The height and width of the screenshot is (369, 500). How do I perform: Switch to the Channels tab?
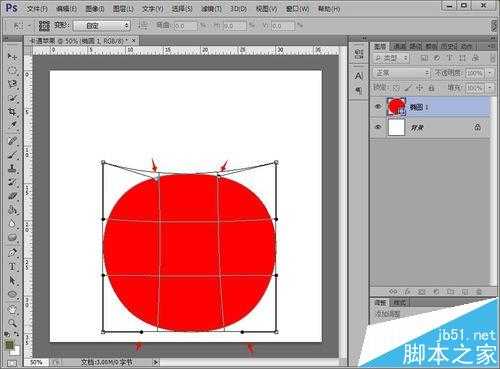coord(399,46)
